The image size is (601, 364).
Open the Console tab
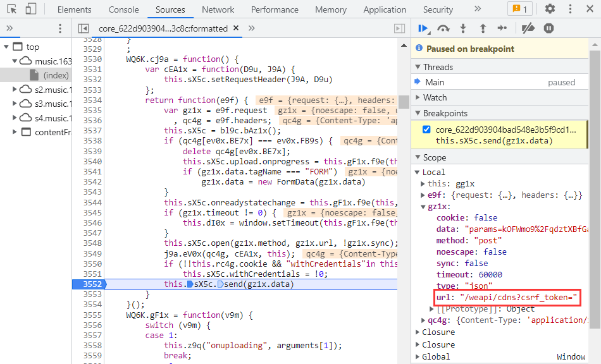coord(123,9)
